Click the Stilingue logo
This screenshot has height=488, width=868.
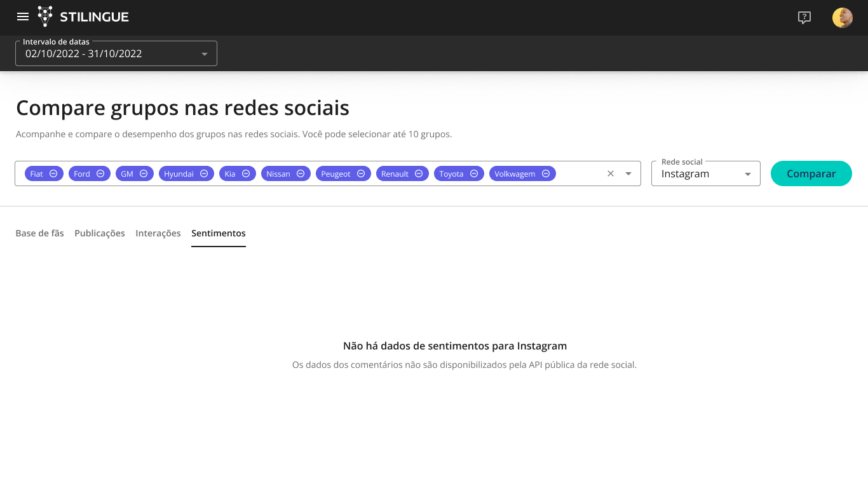click(83, 17)
